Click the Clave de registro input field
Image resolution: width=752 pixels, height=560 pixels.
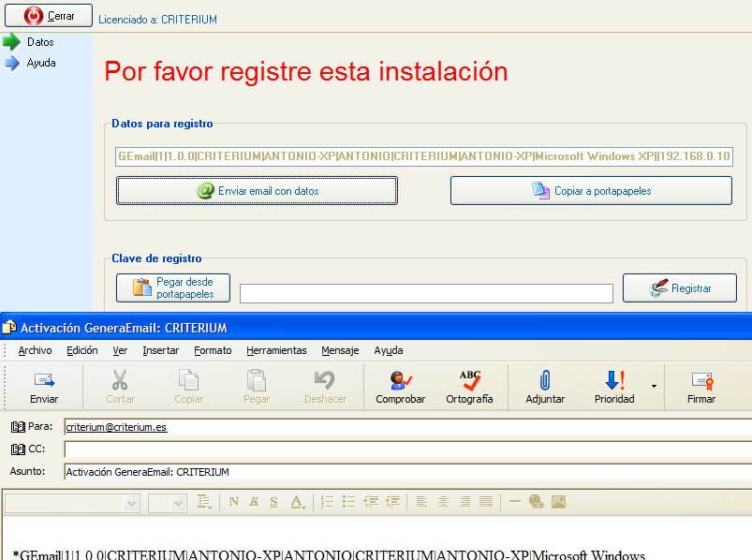(426, 294)
